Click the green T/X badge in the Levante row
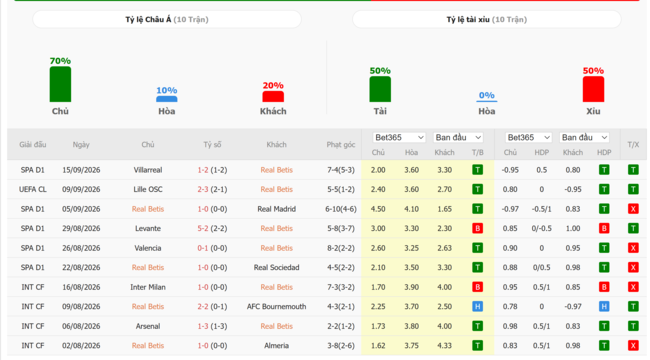This screenshot has height=360, width=650. [x=633, y=228]
